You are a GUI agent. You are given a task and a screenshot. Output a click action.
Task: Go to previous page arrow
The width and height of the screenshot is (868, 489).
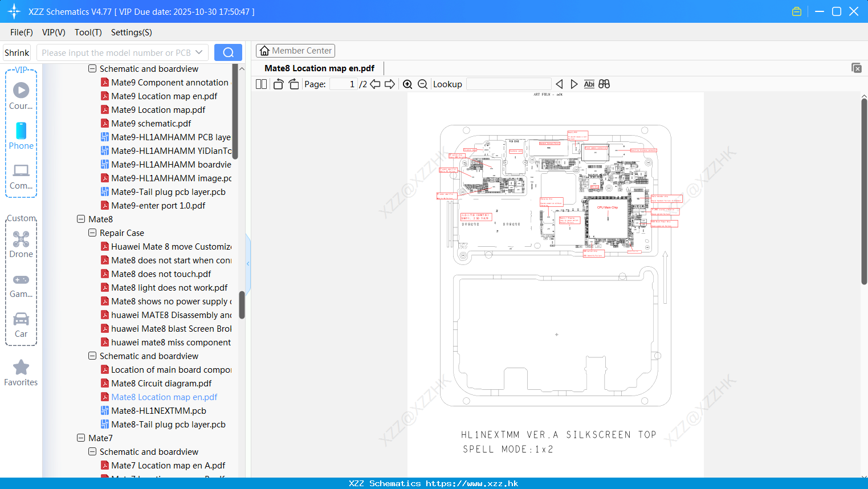point(375,84)
